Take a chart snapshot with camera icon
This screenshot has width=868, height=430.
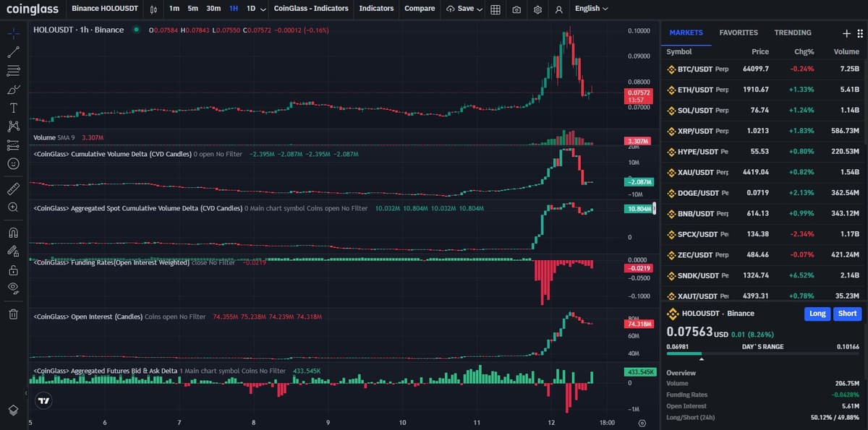click(516, 9)
